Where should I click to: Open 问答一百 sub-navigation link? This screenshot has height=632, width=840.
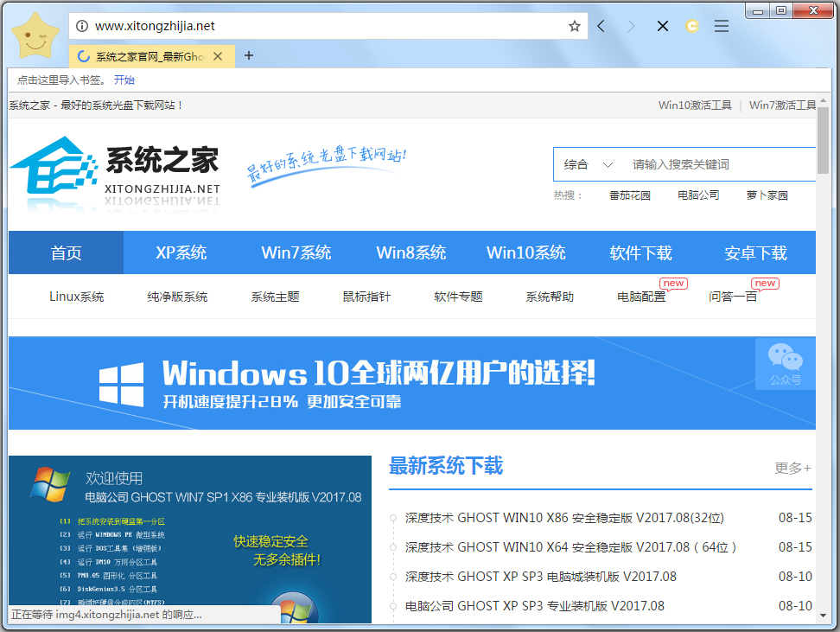pos(733,297)
